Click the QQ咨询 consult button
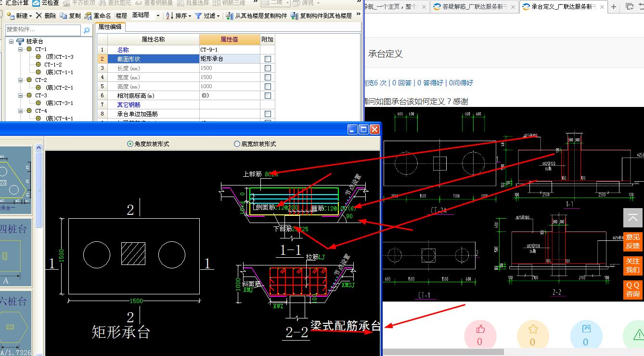Viewport: 644px width, 356px height. [633, 290]
